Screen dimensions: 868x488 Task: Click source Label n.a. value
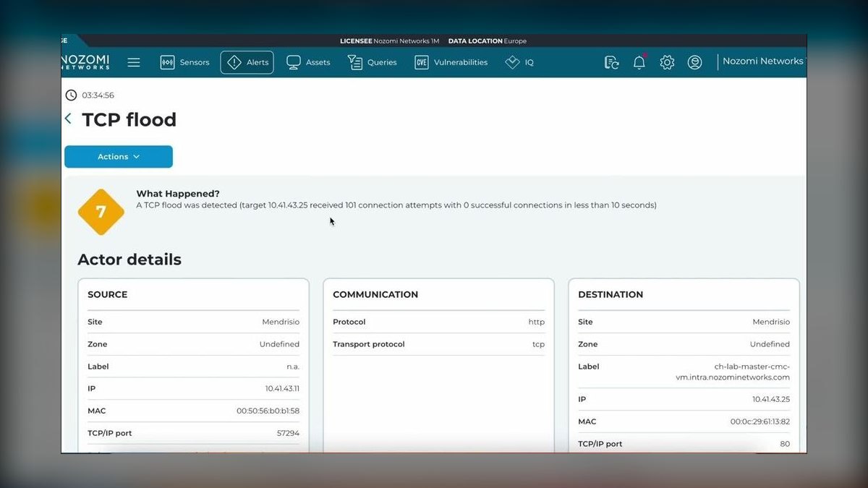(293, 367)
